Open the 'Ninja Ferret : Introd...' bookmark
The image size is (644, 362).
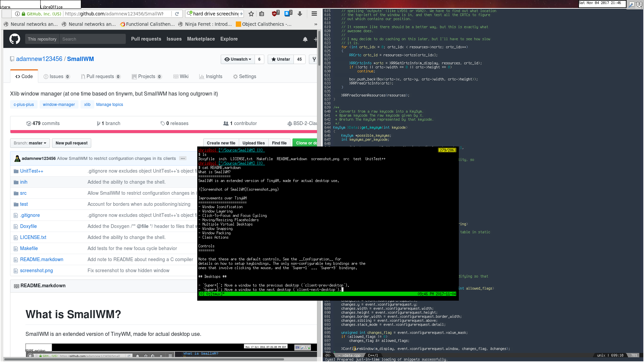click(205, 24)
